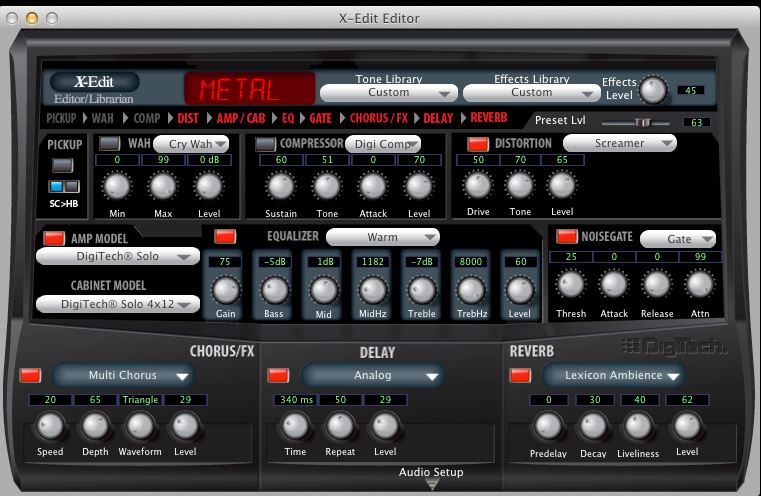This screenshot has height=496, width=761.
Task: Open the Effects Library Custom dropdown
Action: (x=531, y=93)
